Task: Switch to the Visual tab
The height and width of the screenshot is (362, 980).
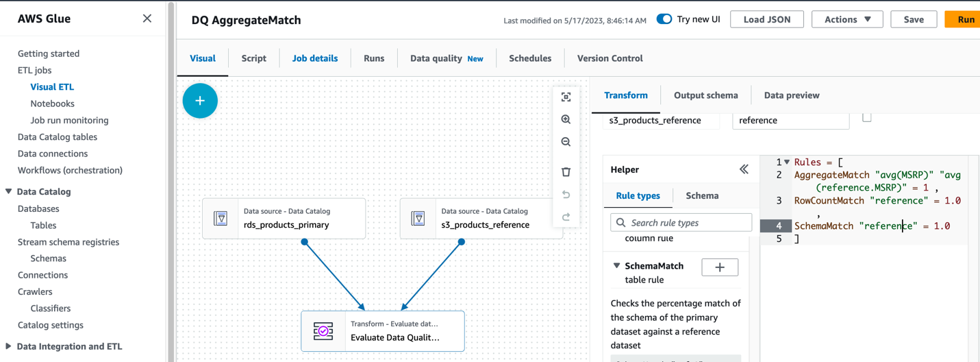Action: (203, 58)
